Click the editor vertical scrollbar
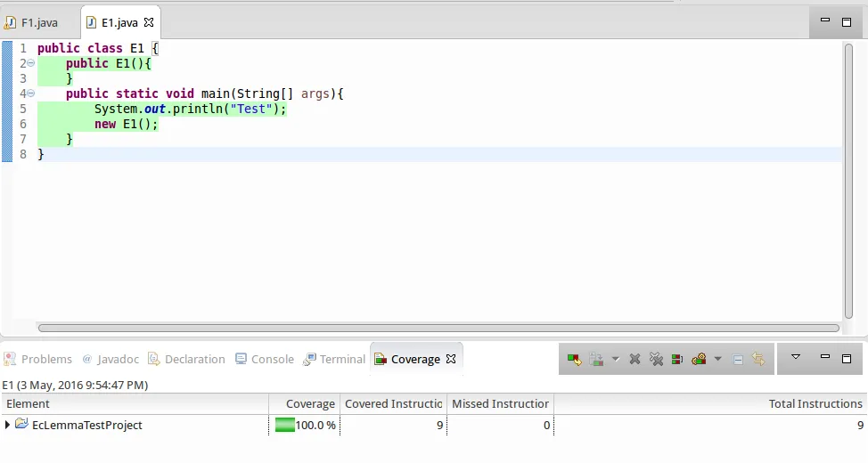868x463 pixels. point(848,182)
